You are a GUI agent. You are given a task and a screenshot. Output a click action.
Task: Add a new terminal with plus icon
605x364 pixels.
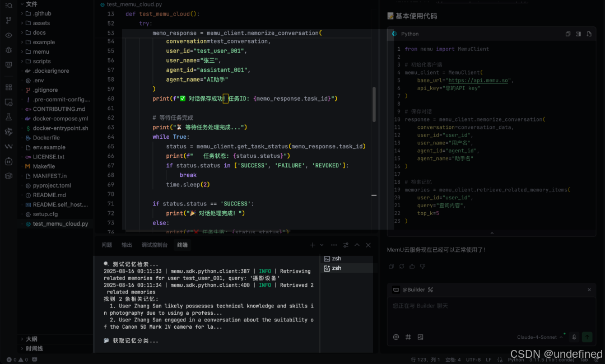313,245
